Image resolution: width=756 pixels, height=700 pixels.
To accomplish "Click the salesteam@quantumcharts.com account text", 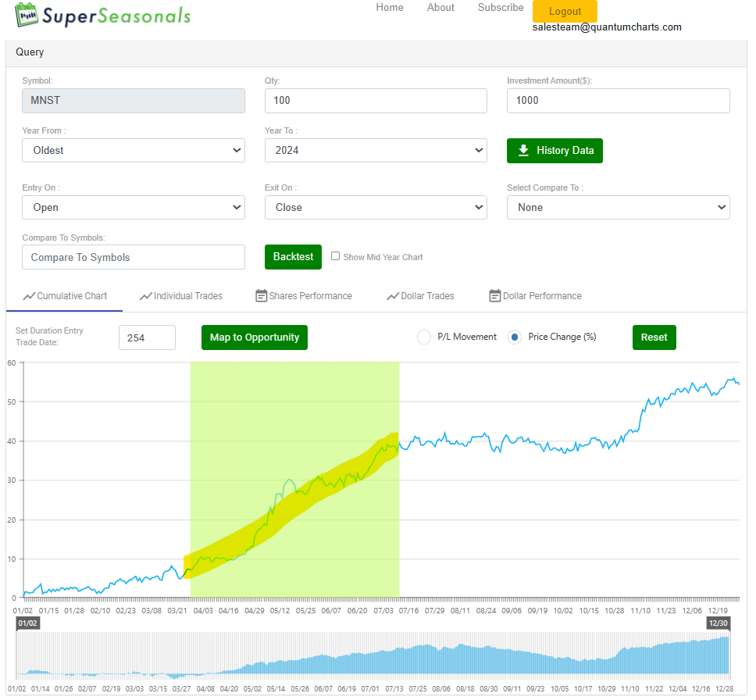I will click(607, 27).
